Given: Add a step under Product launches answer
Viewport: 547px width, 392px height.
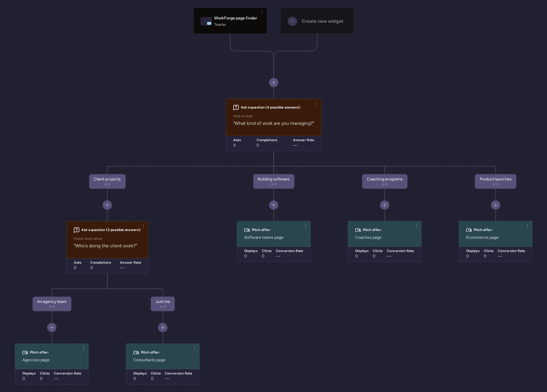Looking at the screenshot, I should (495, 205).
